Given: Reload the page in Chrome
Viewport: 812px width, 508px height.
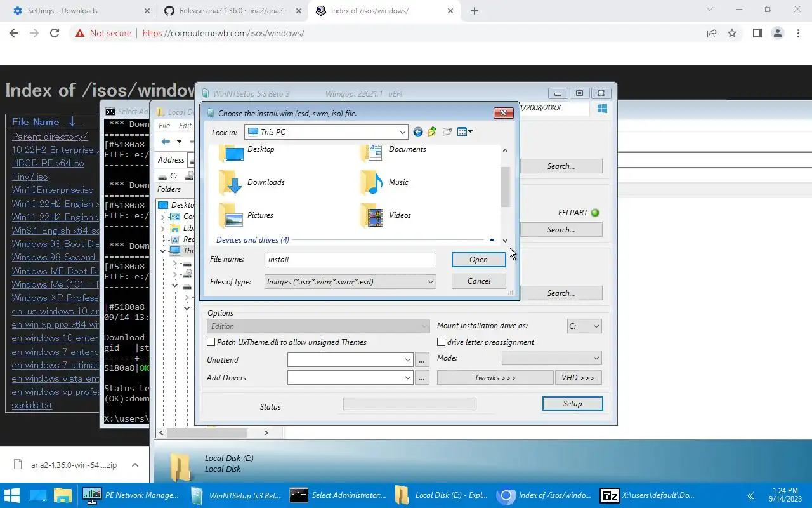Looking at the screenshot, I should [55, 33].
